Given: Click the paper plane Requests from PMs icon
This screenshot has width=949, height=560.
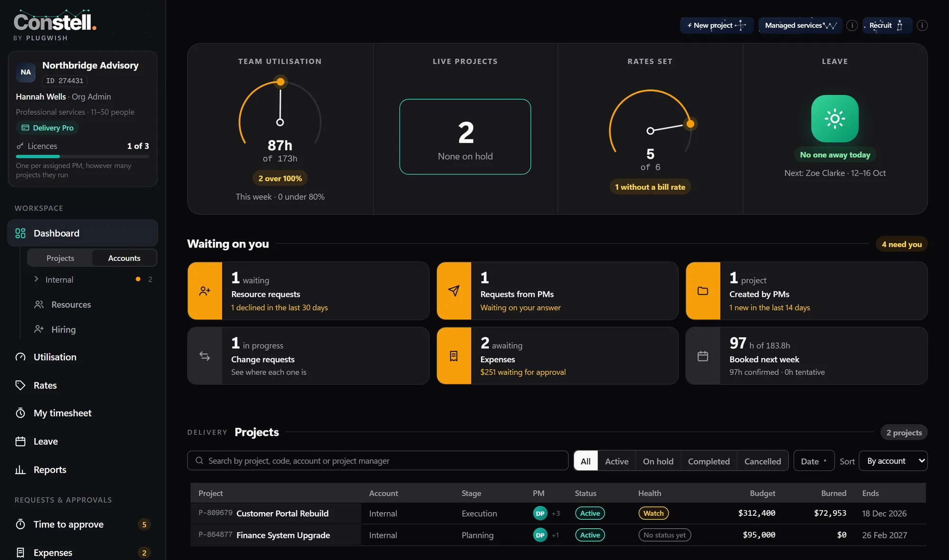Looking at the screenshot, I should click(454, 291).
